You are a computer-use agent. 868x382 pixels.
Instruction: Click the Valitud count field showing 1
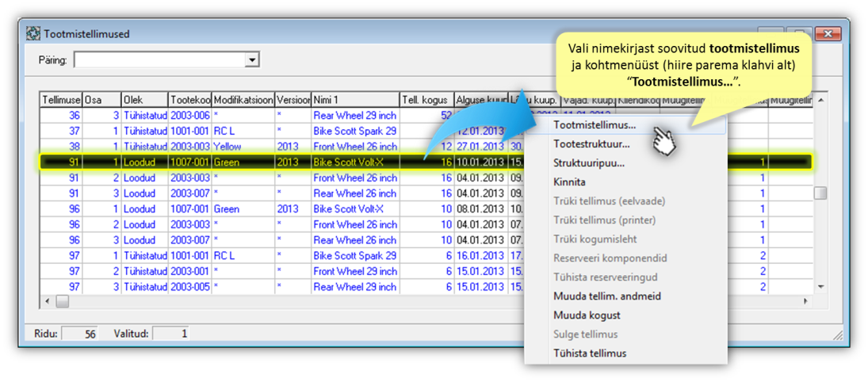170,334
